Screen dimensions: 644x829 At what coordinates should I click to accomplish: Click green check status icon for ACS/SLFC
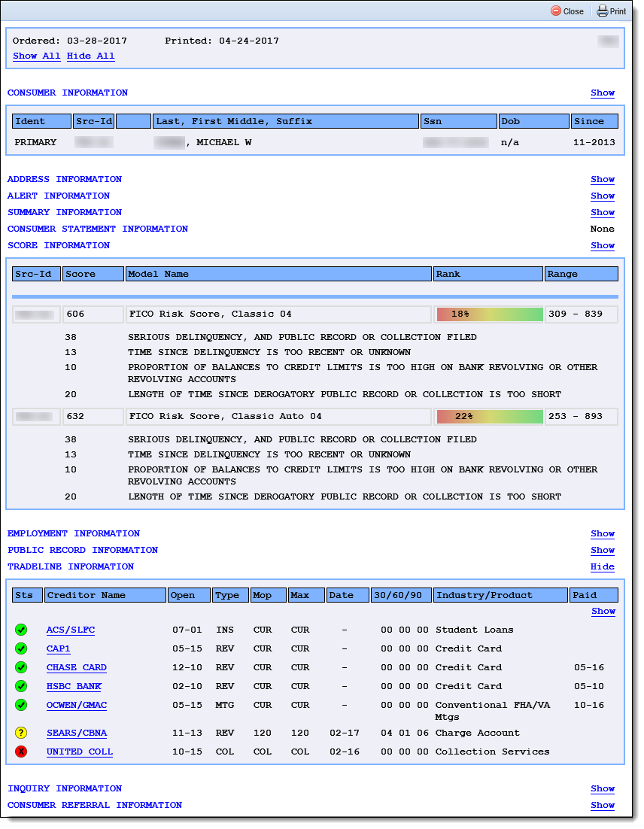20,630
